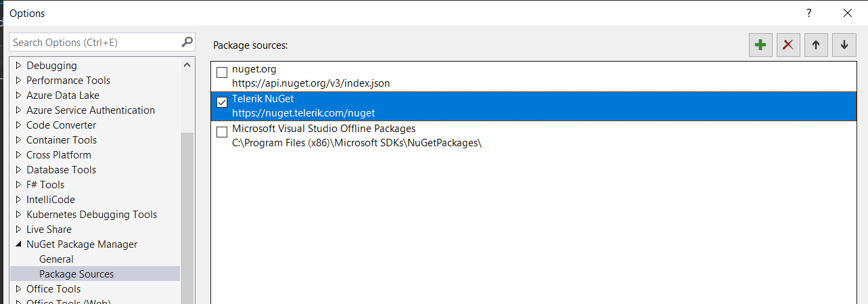
Task: Expand the Debugging tree node
Action: tap(18, 66)
